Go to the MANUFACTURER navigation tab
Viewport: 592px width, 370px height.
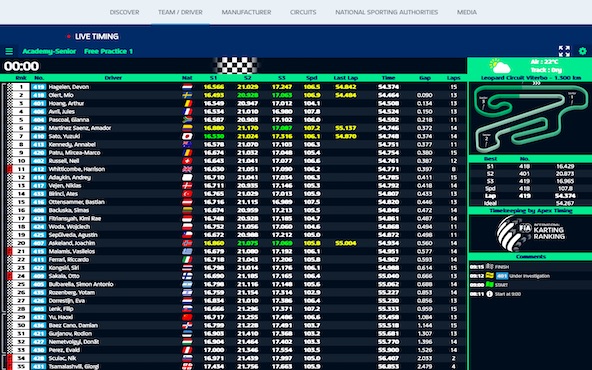[x=246, y=12]
